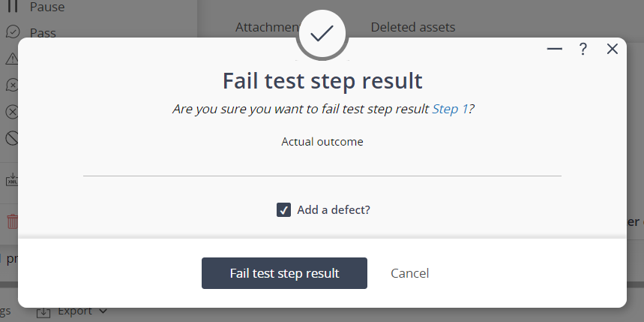644x322 pixels.
Task: Select the Pause menu entry label
Action: click(x=47, y=7)
